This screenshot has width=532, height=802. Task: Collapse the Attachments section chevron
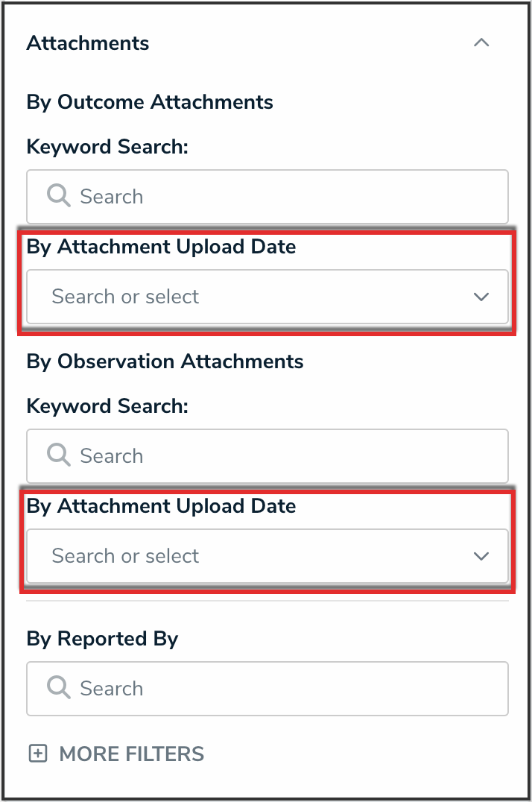[481, 43]
